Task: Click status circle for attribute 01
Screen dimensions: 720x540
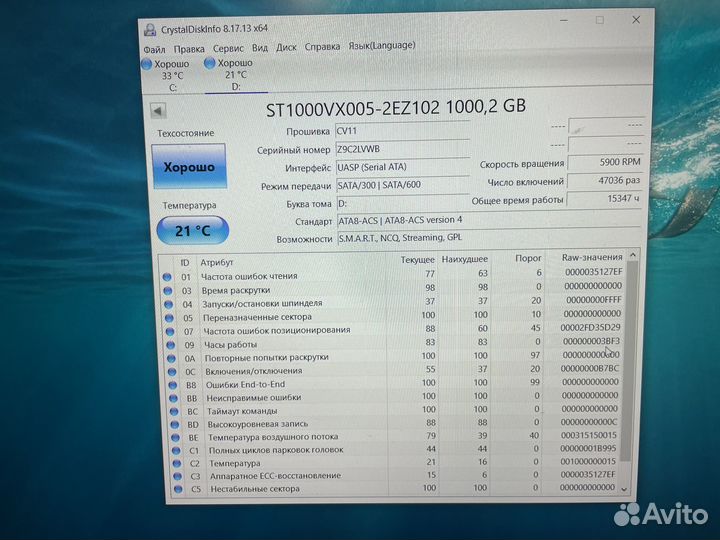Action: click(x=167, y=277)
